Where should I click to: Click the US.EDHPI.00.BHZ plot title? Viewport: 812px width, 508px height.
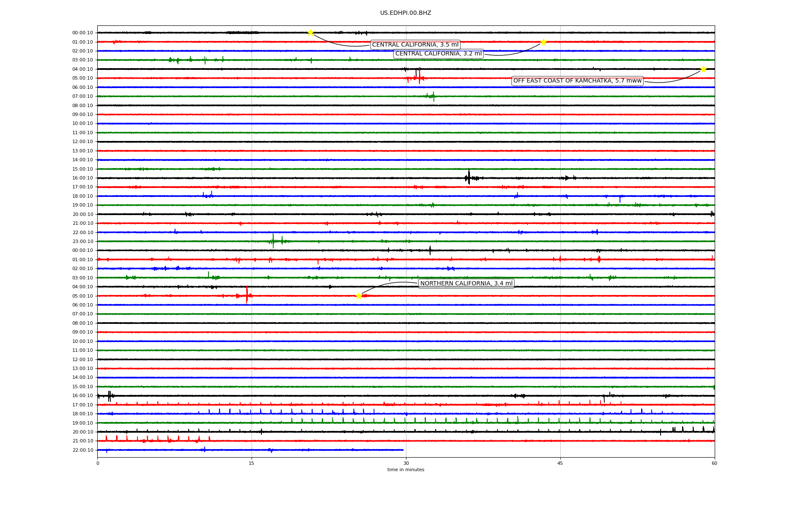(x=406, y=13)
